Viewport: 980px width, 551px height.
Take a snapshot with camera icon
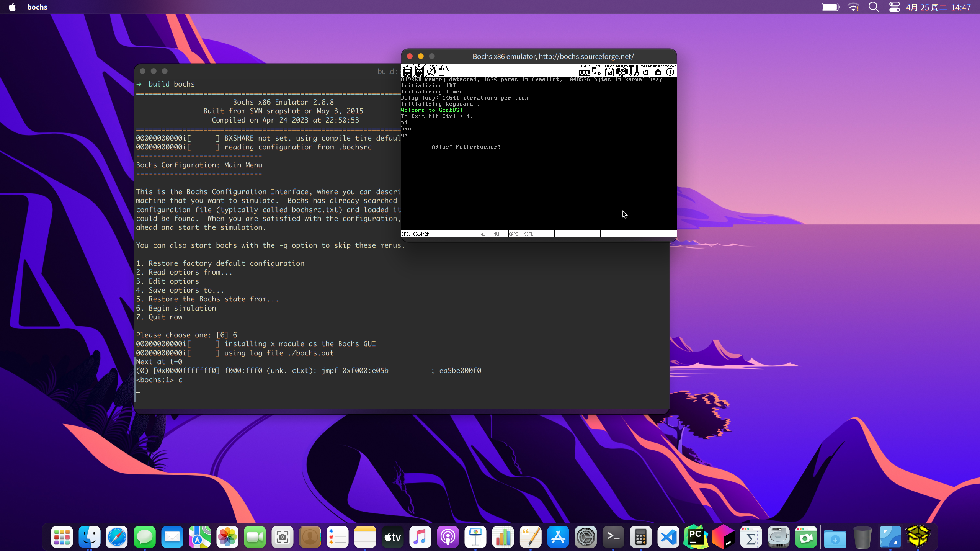tap(621, 70)
